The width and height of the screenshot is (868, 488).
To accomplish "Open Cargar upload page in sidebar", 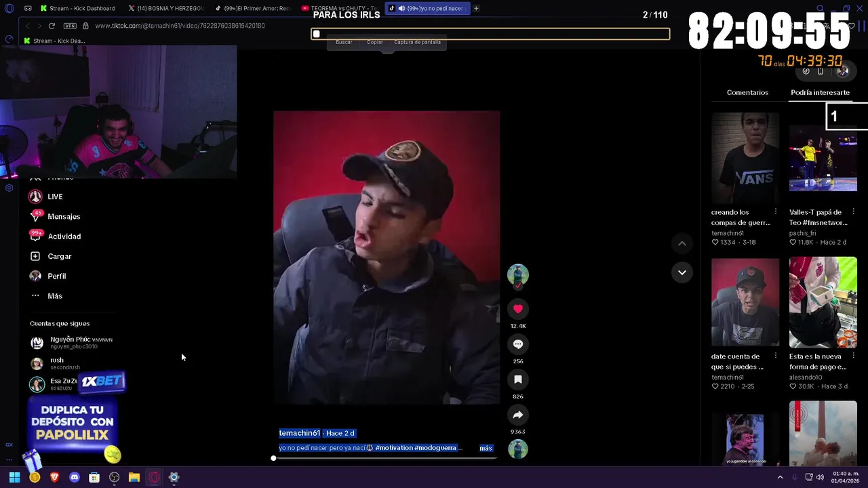I will click(51, 256).
